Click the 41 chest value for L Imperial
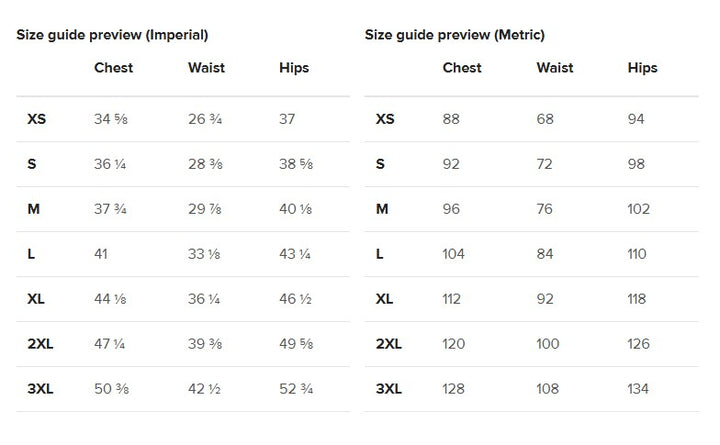Screen dimensions: 720x445 click(101, 254)
